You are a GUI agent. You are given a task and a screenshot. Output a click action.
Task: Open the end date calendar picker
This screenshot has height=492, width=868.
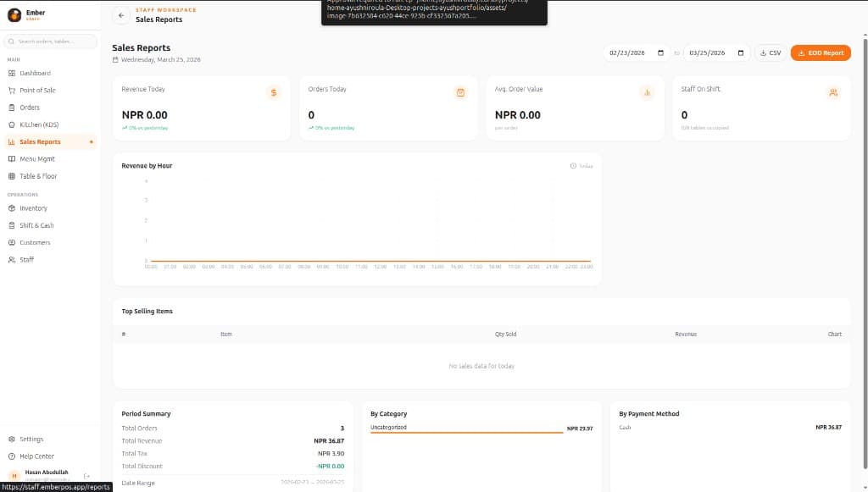click(741, 53)
